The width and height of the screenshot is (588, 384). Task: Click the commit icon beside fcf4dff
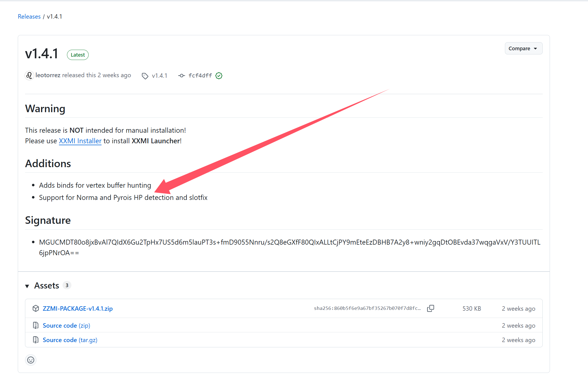pyautogui.click(x=181, y=76)
